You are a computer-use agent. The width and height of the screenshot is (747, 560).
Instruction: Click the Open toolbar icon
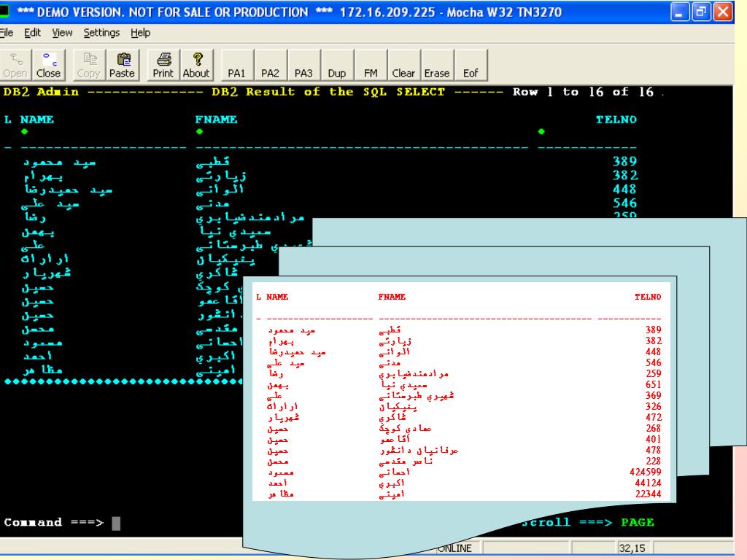click(15, 65)
